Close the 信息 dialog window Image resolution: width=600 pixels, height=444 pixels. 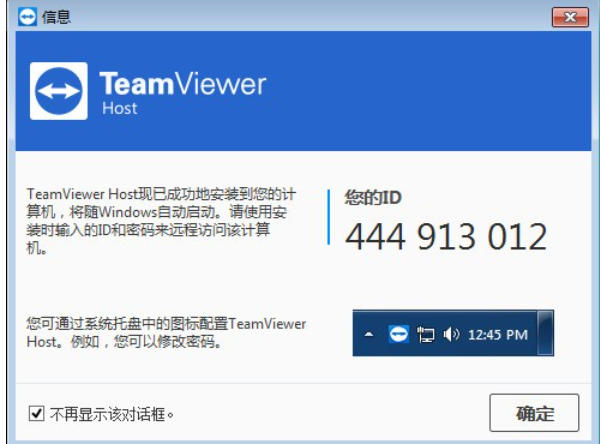570,17
